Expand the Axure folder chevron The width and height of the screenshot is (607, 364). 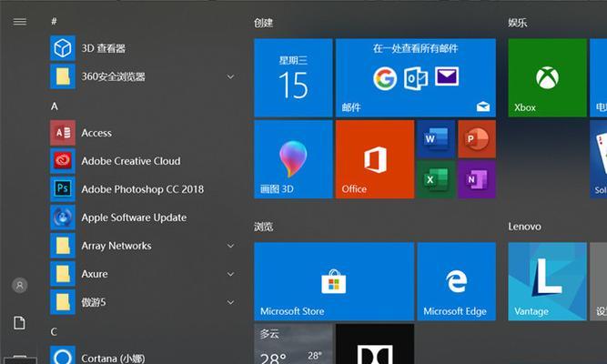click(x=230, y=274)
